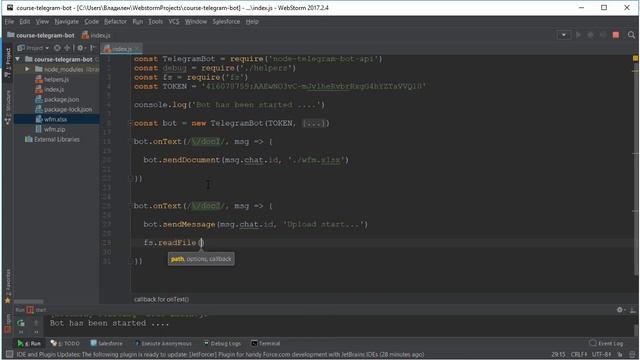Click the 'callback for onText()' breadcrumb
Screen dimensions: 640x360
161,300
